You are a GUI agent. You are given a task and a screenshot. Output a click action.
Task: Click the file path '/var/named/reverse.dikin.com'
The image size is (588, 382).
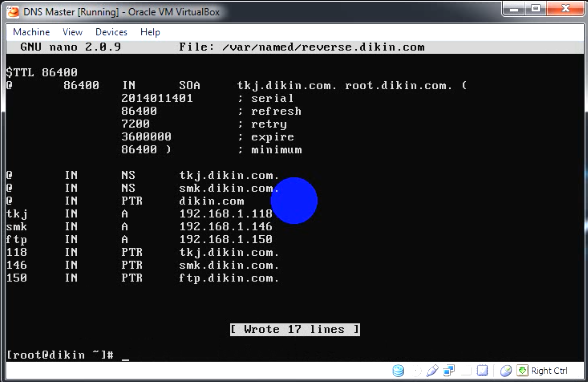pyautogui.click(x=323, y=47)
